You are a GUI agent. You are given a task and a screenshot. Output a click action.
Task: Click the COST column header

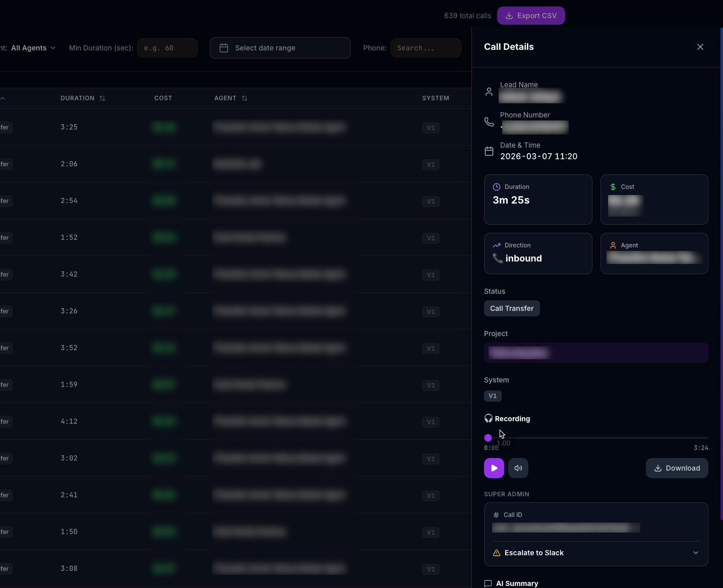pyautogui.click(x=163, y=98)
